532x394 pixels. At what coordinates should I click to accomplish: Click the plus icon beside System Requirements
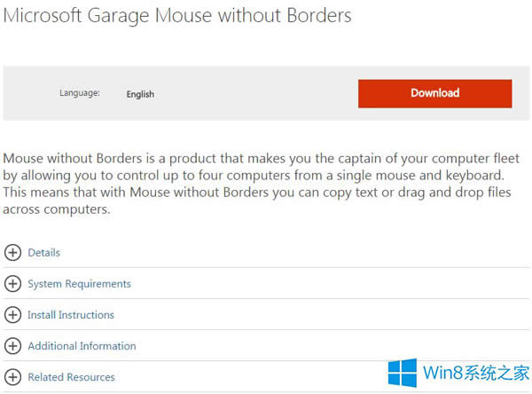(x=12, y=284)
